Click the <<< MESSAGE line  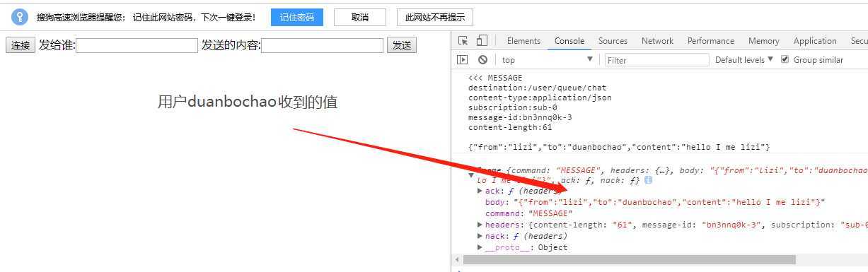[495, 78]
